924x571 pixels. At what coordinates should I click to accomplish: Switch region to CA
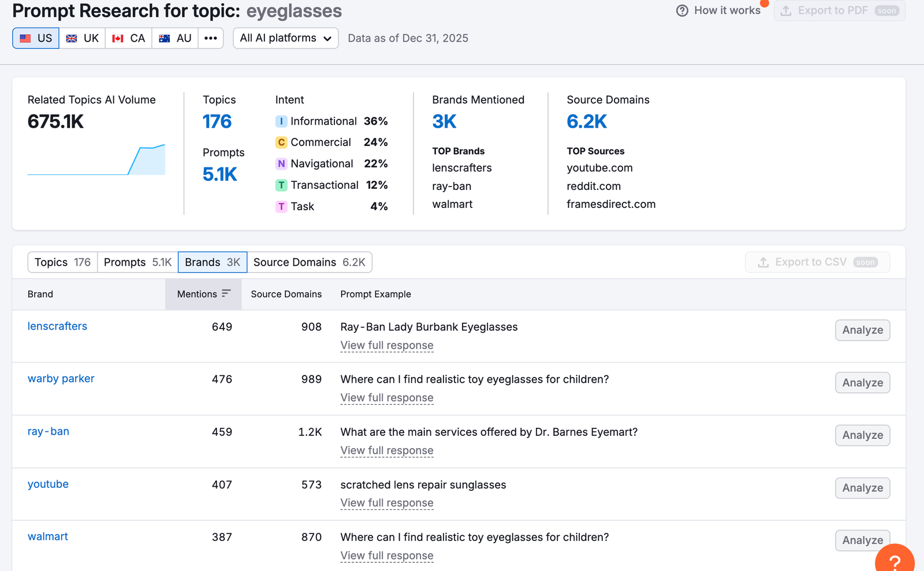point(128,38)
